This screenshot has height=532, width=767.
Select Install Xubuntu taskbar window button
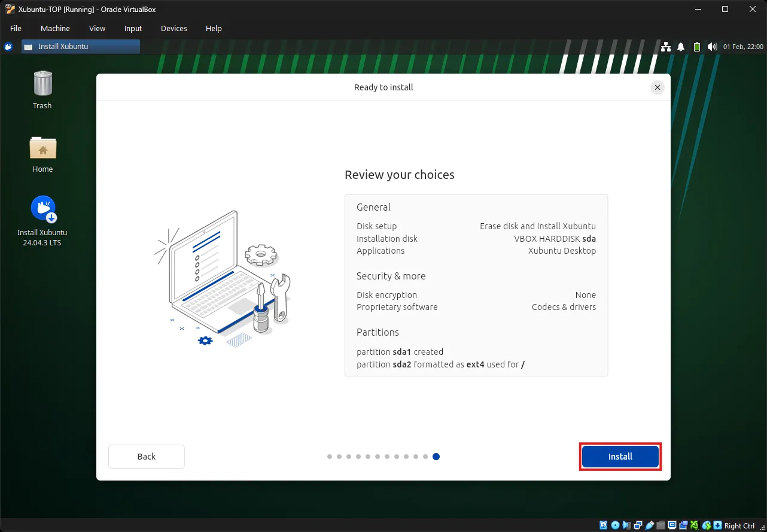pos(81,46)
